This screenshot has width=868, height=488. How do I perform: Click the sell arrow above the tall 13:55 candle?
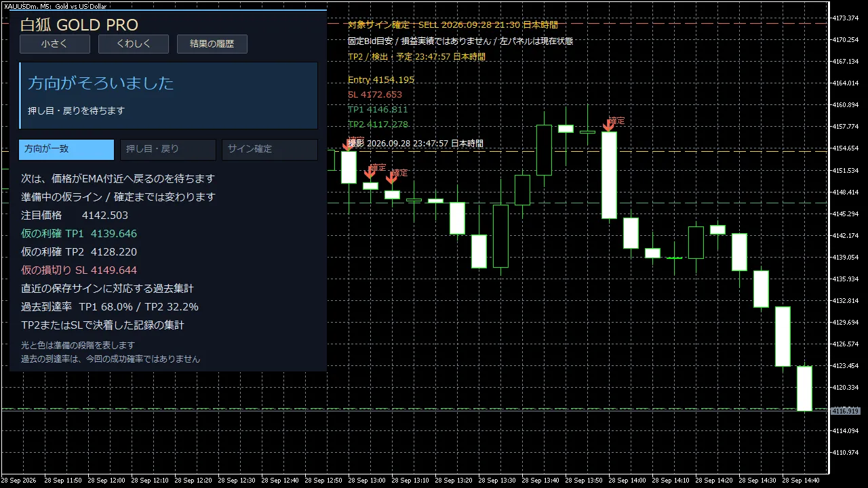pyautogui.click(x=609, y=125)
